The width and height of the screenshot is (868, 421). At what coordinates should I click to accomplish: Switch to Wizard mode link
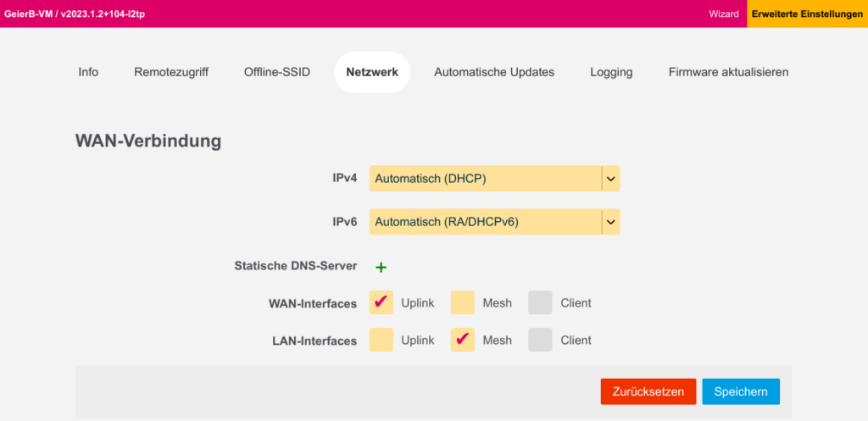point(724,14)
